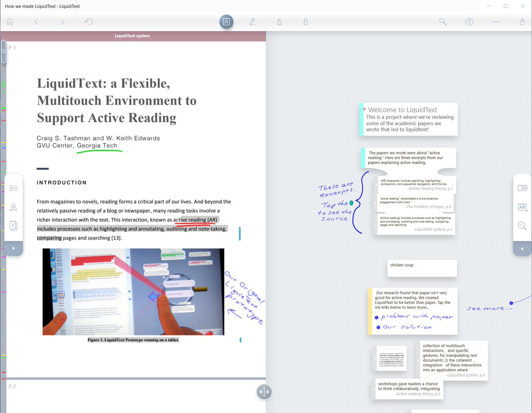Viewport: 532px width, 413px height.
Task: Select the eraser tool
Action: (x=305, y=22)
